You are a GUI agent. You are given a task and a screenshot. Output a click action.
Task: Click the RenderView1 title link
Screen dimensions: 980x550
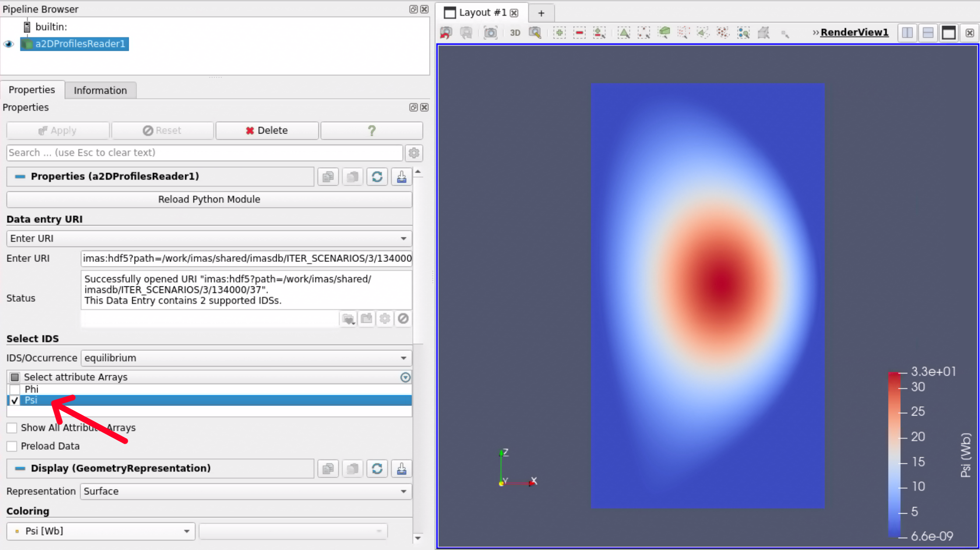click(x=854, y=32)
